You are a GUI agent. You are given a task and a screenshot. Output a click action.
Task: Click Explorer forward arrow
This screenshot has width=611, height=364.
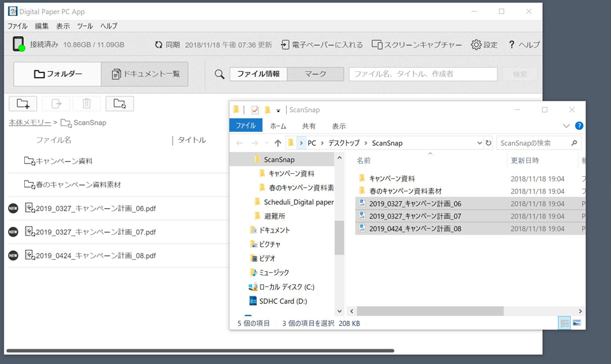click(x=254, y=143)
